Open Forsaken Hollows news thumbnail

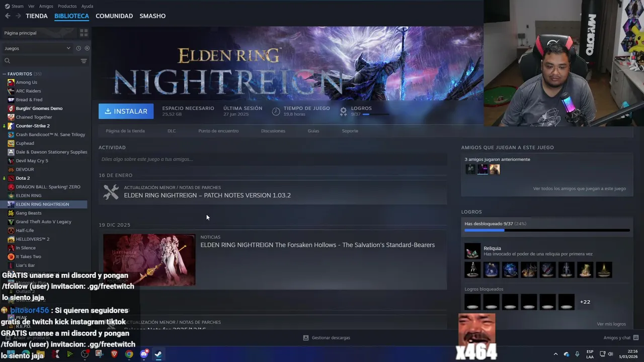[149, 259]
